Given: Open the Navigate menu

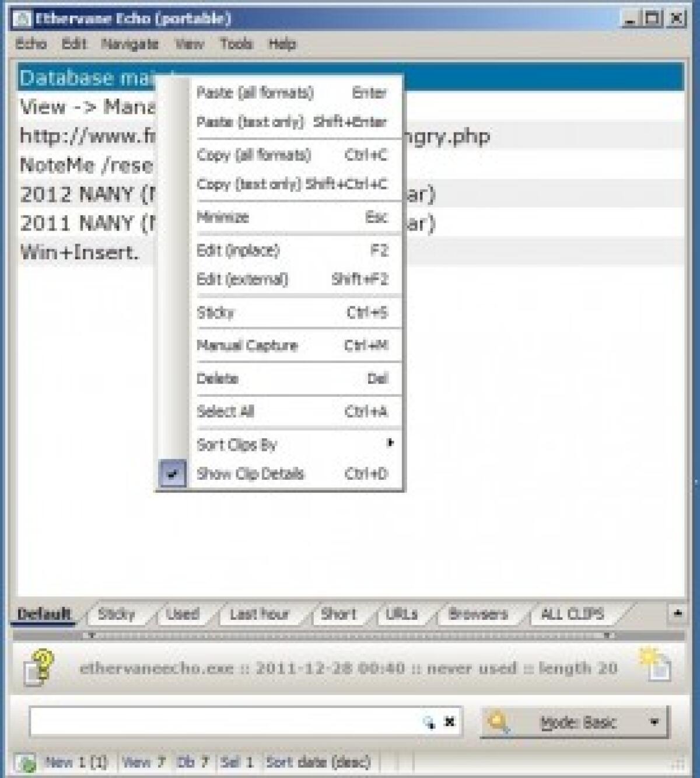Looking at the screenshot, I should [x=129, y=44].
